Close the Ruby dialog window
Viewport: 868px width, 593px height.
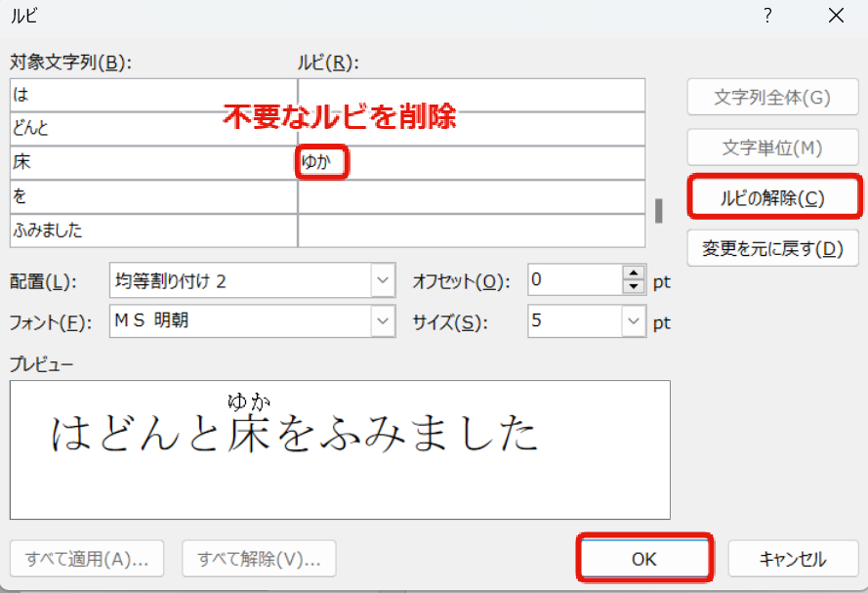[x=835, y=17]
